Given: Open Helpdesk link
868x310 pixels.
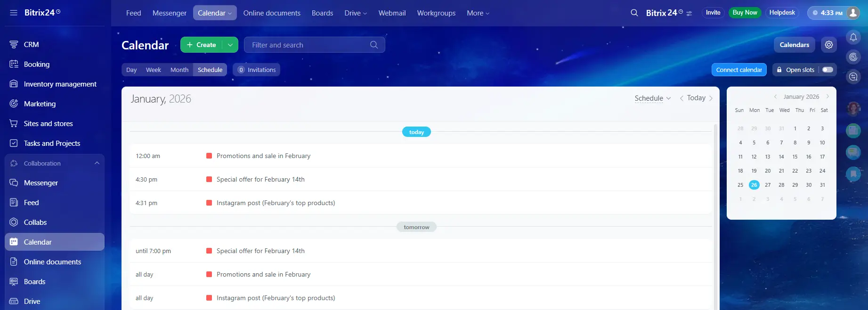Looking at the screenshot, I should coord(782,13).
